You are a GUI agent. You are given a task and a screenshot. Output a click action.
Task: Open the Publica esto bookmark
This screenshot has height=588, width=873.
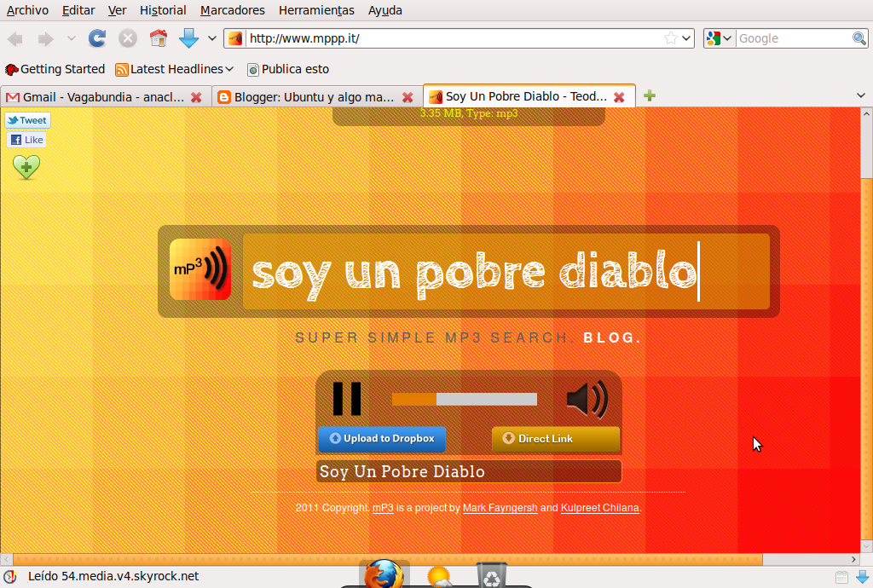[x=288, y=69]
